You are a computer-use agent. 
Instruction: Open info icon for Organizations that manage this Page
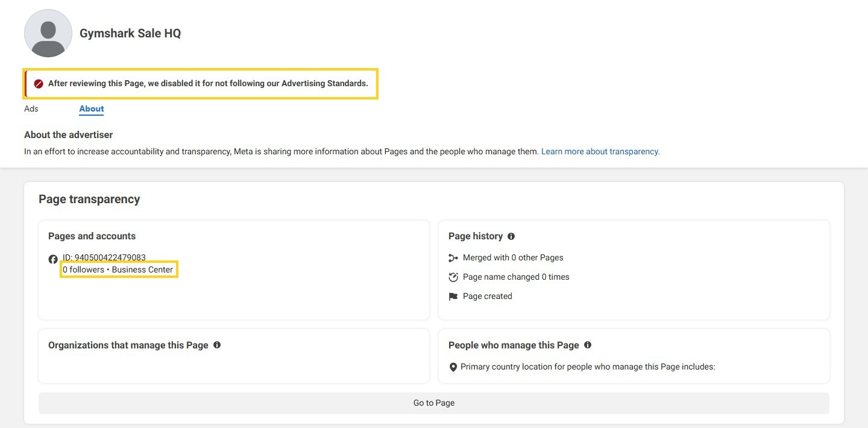coord(217,345)
